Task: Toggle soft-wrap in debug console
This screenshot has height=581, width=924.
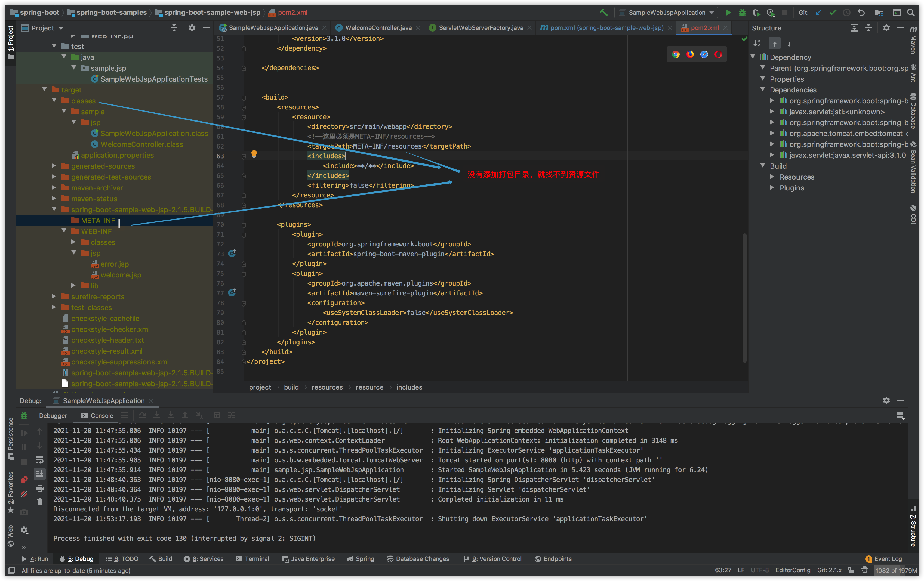Action: click(x=39, y=460)
